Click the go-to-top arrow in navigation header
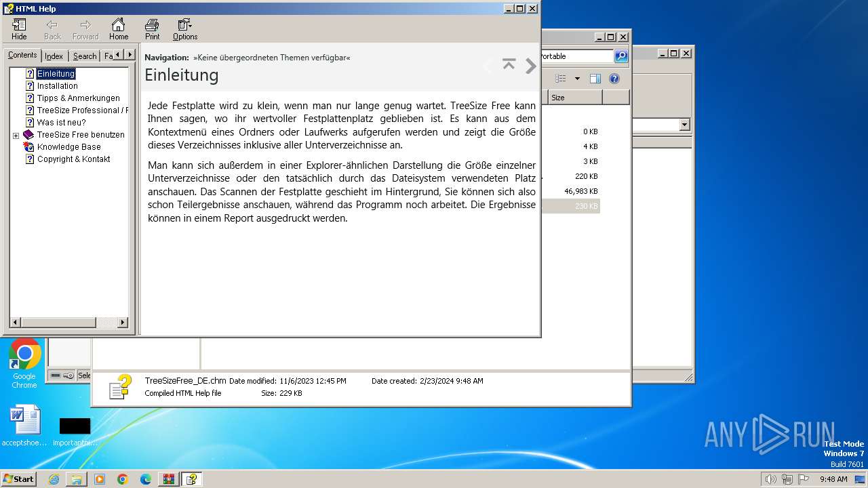868x488 pixels. (509, 64)
